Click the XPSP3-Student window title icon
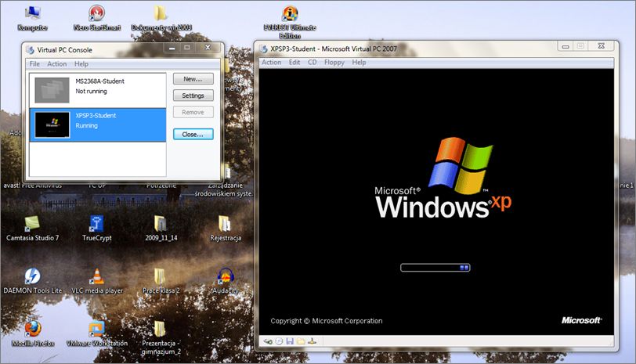Screen dimensions: 636x364 (x=264, y=49)
